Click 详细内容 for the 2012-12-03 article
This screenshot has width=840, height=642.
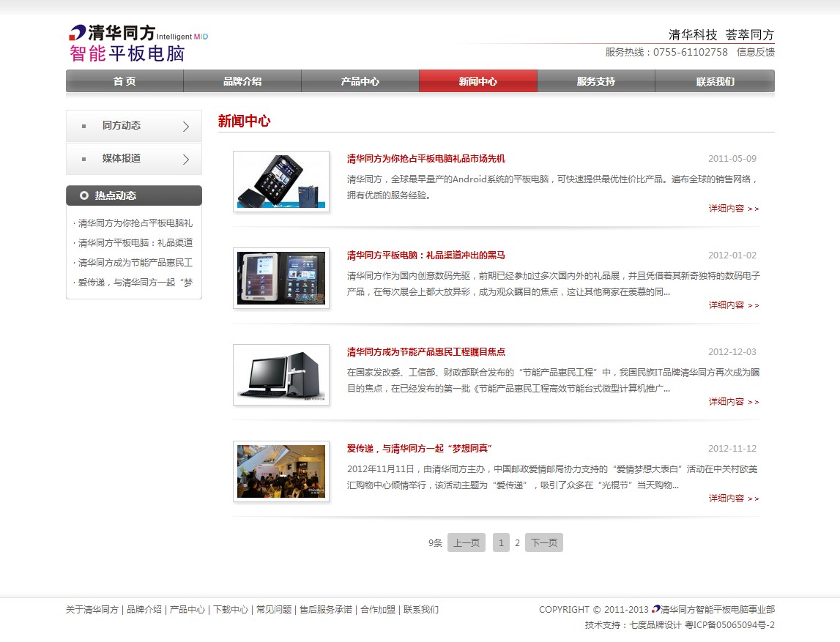click(x=733, y=402)
